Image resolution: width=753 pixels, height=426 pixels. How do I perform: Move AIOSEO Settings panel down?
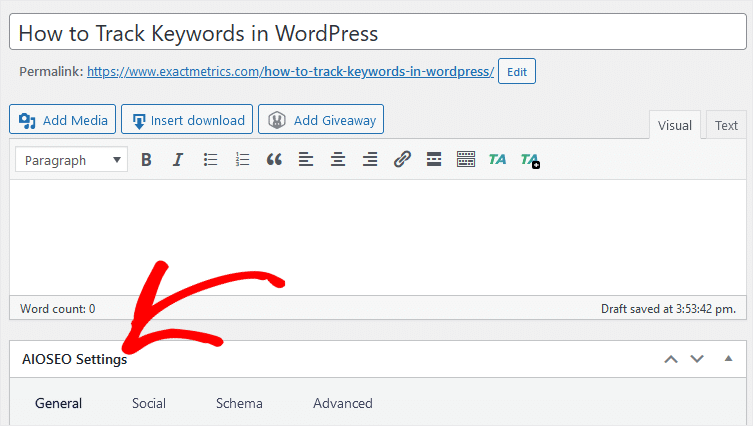[697, 359]
